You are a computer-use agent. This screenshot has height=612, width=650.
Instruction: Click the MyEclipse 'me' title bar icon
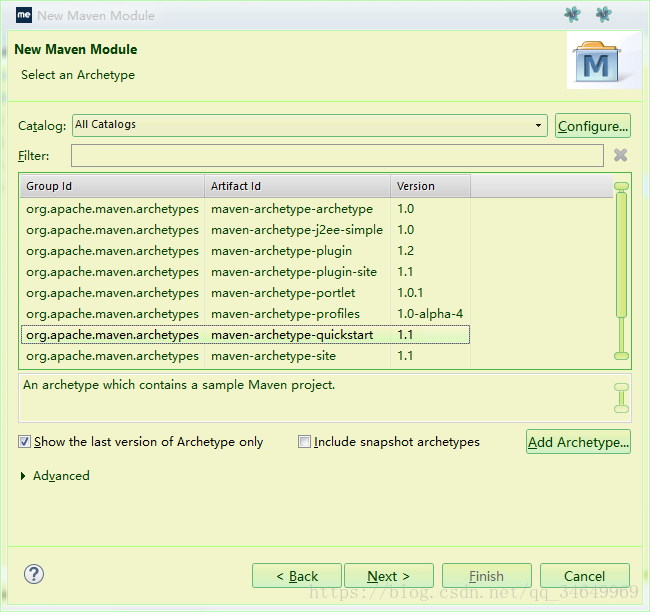[24, 15]
